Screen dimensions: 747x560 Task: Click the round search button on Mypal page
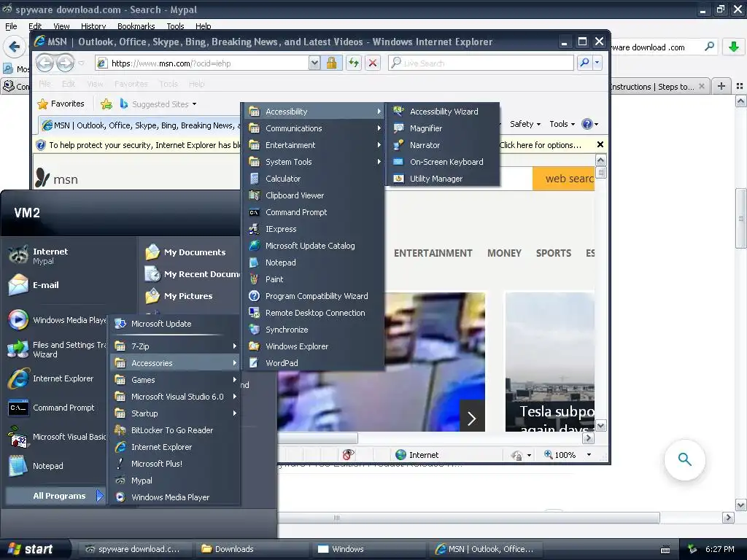click(x=684, y=459)
